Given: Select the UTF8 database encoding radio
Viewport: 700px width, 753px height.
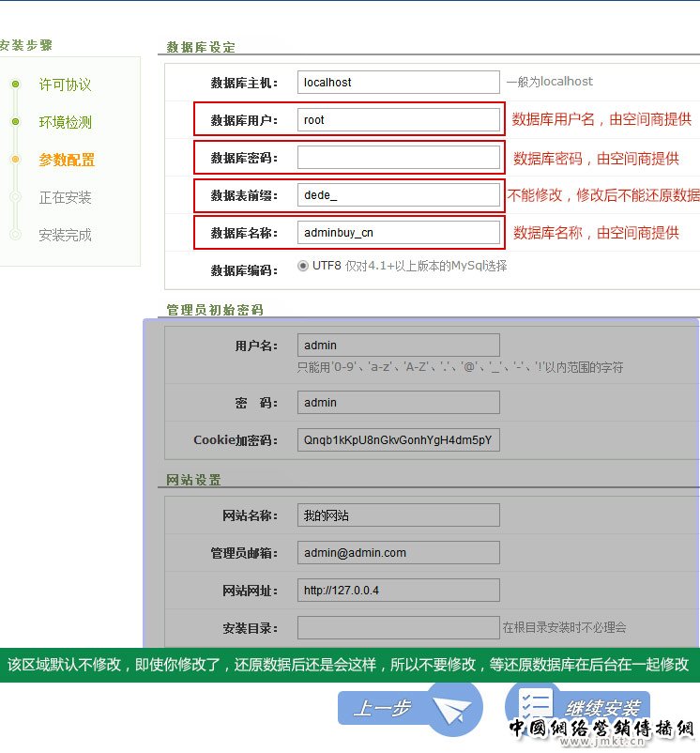Looking at the screenshot, I should [x=303, y=266].
